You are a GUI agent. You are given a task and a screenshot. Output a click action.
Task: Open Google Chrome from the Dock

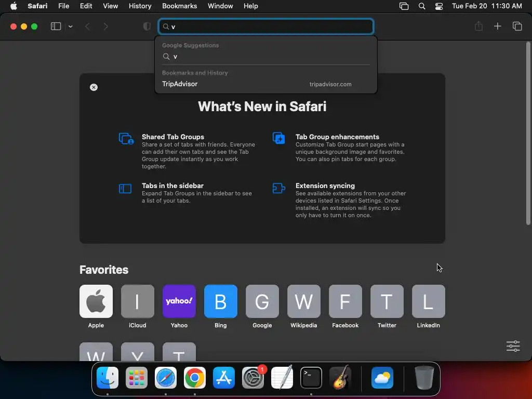point(195,378)
